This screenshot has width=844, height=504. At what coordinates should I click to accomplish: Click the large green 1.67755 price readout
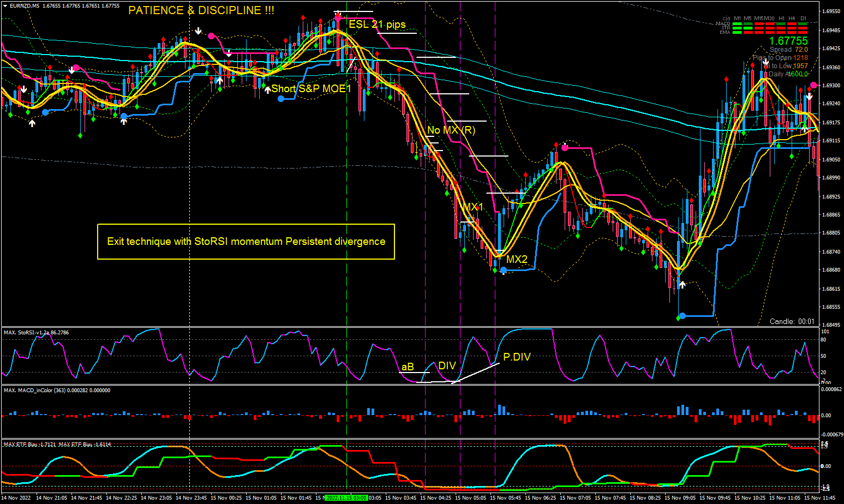pyautogui.click(x=788, y=41)
